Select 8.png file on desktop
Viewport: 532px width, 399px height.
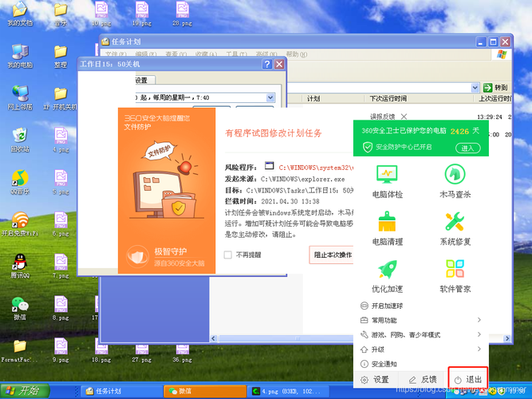point(61,308)
